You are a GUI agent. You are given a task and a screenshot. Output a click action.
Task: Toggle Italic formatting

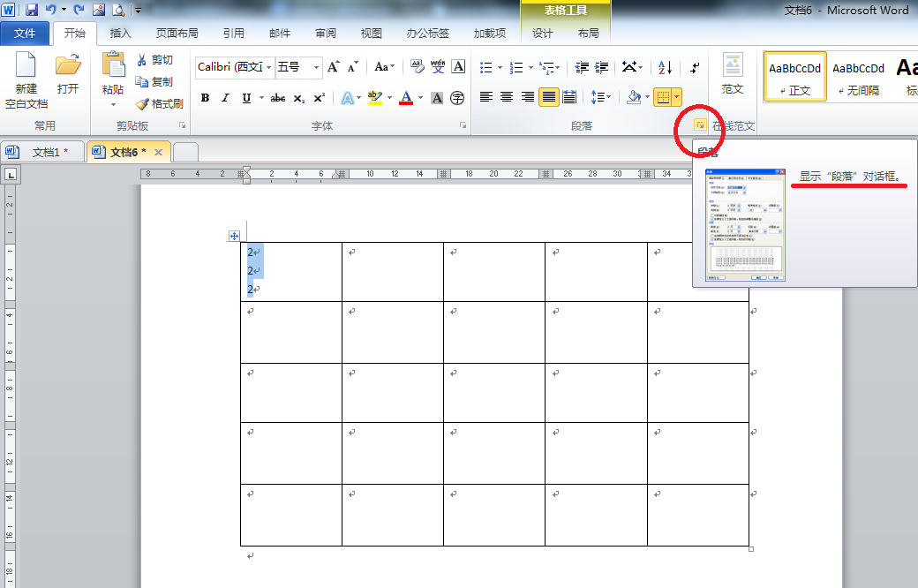point(225,98)
